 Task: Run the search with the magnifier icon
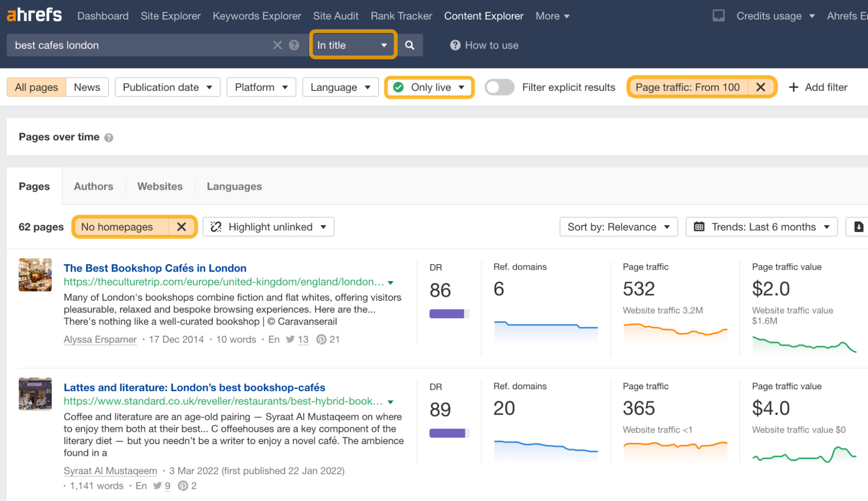pos(409,45)
